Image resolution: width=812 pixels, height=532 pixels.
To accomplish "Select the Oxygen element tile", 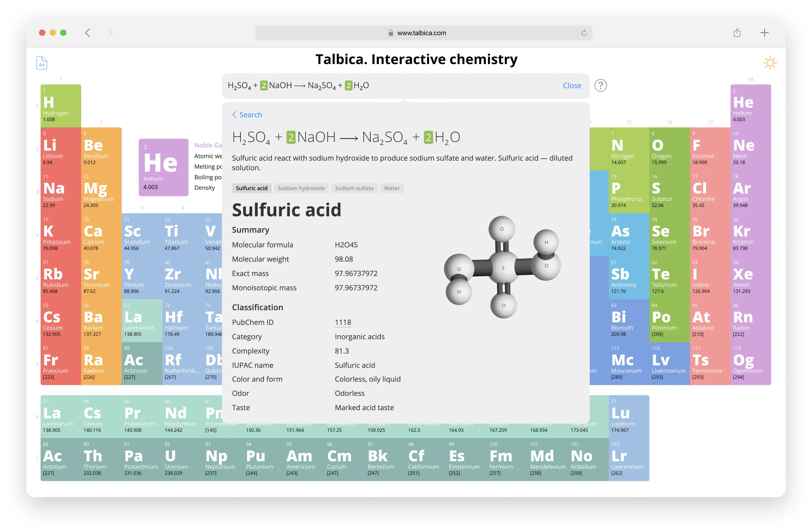I will 669,149.
